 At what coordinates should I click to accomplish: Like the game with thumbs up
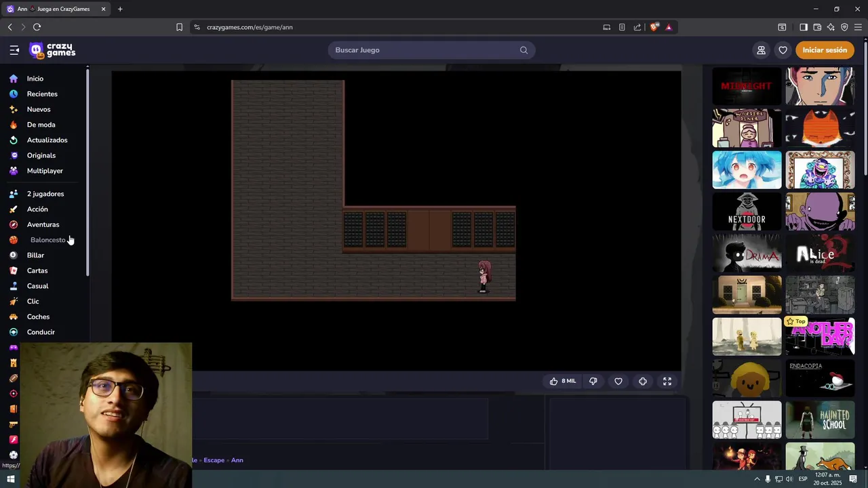tap(562, 382)
